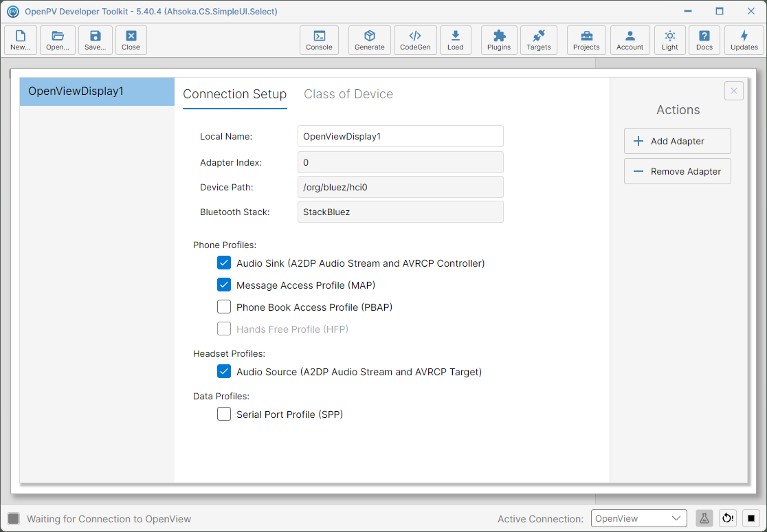Select OpenViewDisplay1 in adapter list
The width and height of the screenshot is (767, 532).
coord(97,91)
